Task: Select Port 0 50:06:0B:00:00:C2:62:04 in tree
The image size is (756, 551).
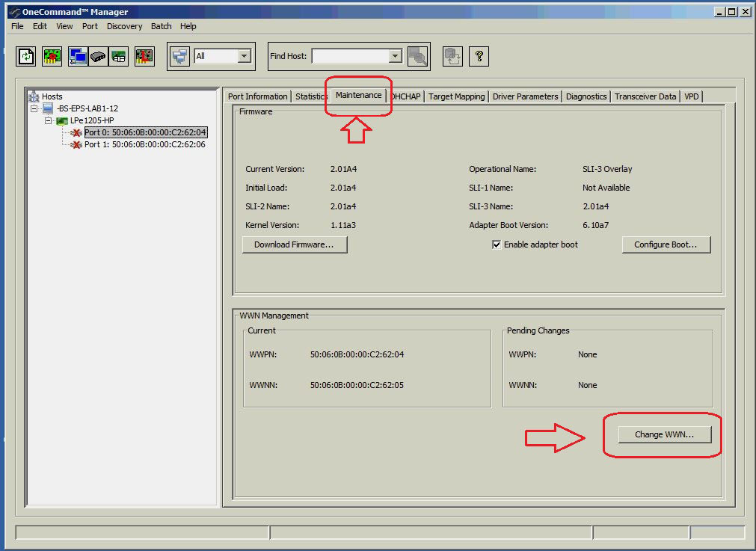Action: (x=146, y=132)
